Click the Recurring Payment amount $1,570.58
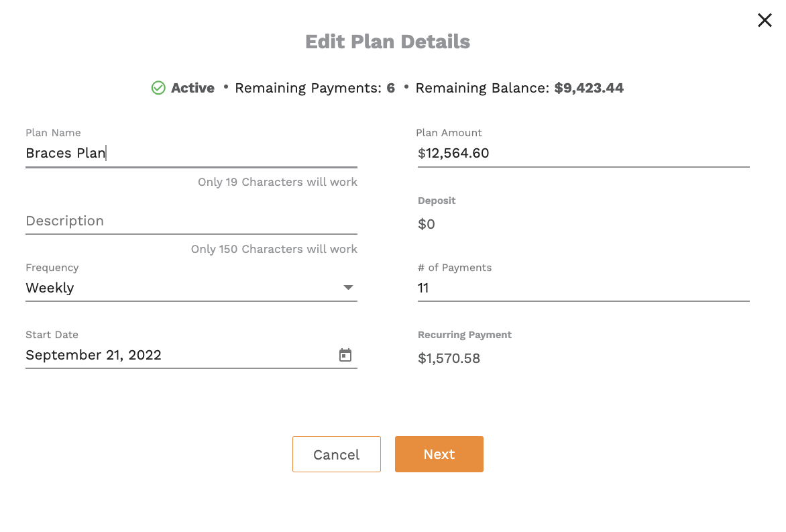This screenshot has height=532, width=786. 449,358
